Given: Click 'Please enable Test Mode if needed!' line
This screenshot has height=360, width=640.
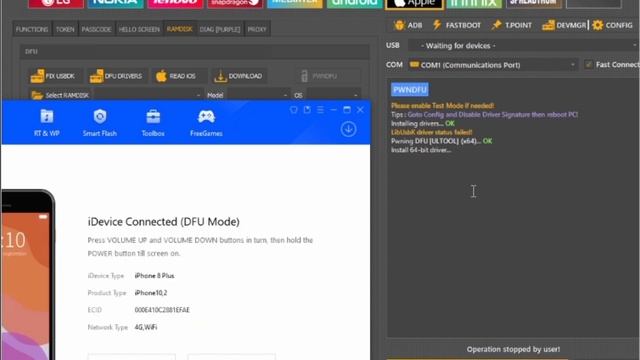Looking at the screenshot, I should (442, 106).
